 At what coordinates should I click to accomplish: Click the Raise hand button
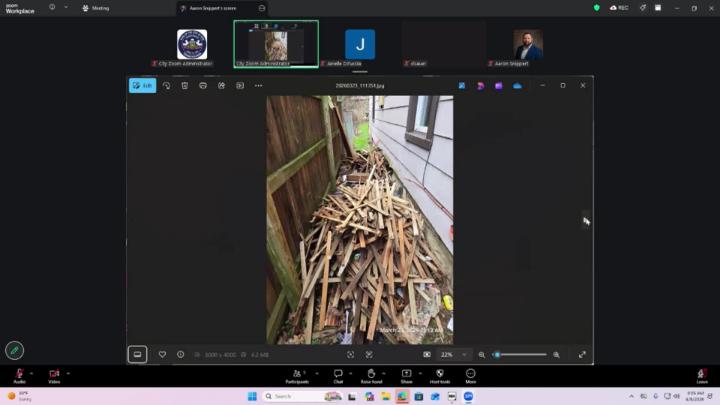click(371, 376)
